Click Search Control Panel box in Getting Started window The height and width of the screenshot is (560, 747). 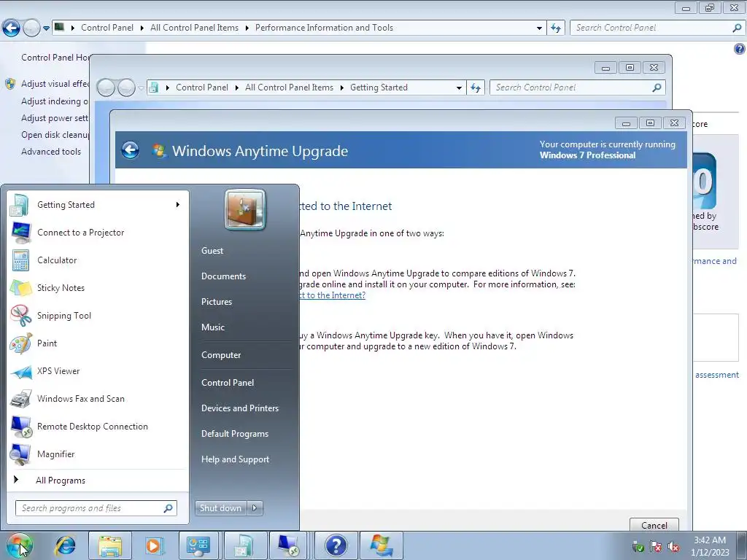[x=578, y=87]
